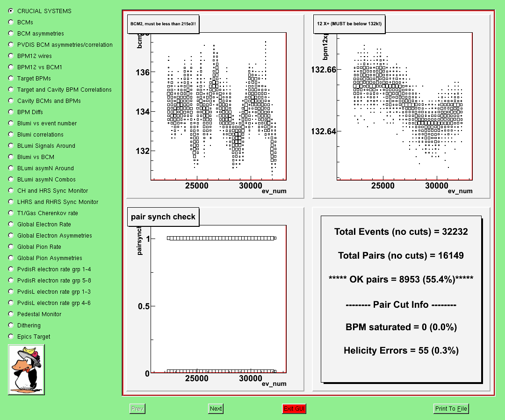Image resolution: width=505 pixels, height=420 pixels.
Task: Select Blumi correlations radio option
Action: (x=11, y=134)
